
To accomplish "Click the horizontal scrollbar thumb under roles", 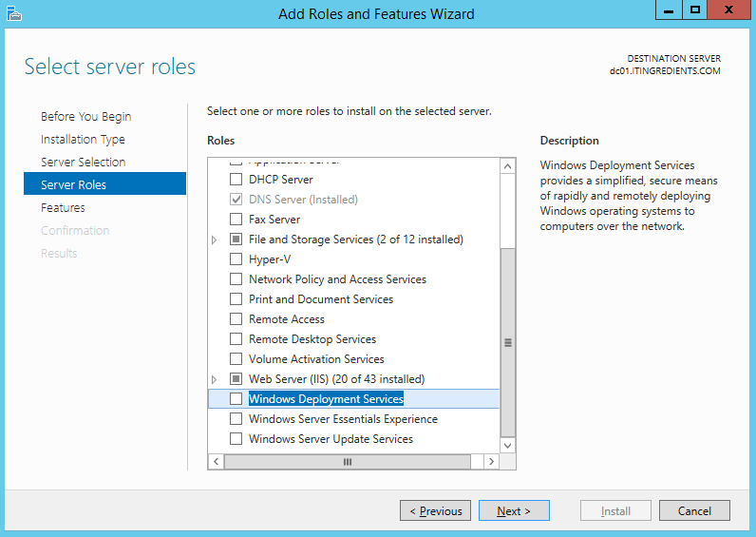I will tap(348, 461).
